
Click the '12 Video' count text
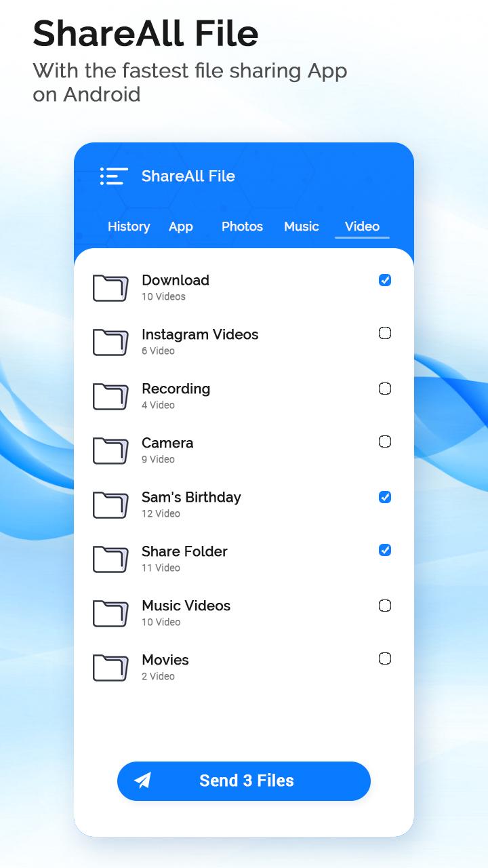tap(161, 513)
